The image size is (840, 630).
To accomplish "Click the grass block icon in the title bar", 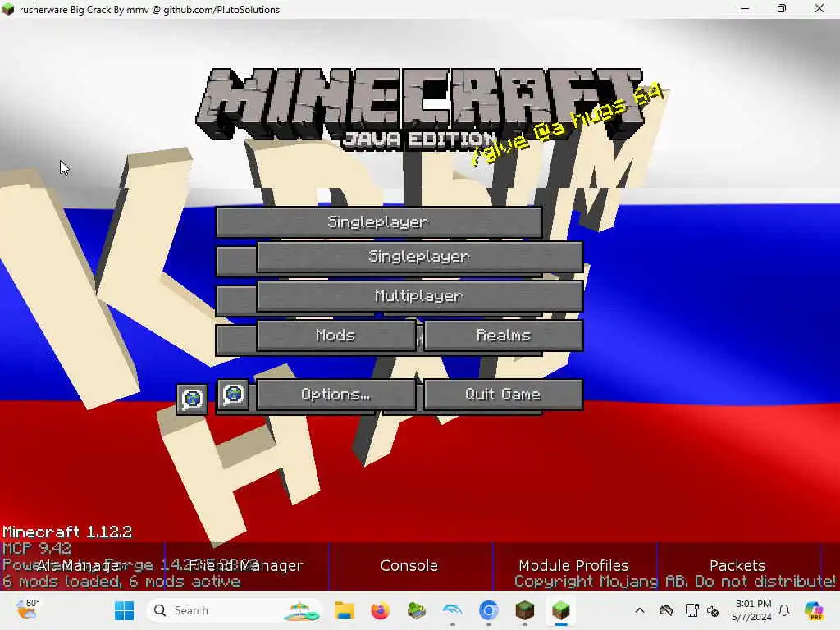I will tap(8, 9).
